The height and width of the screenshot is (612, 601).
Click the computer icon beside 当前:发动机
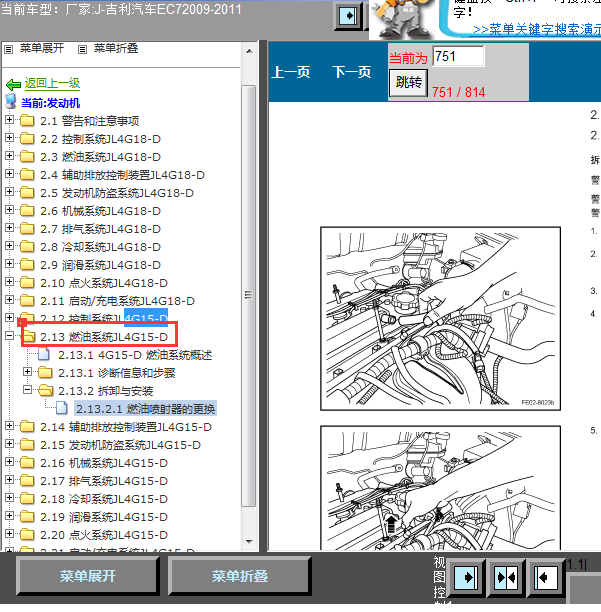pos(11,102)
